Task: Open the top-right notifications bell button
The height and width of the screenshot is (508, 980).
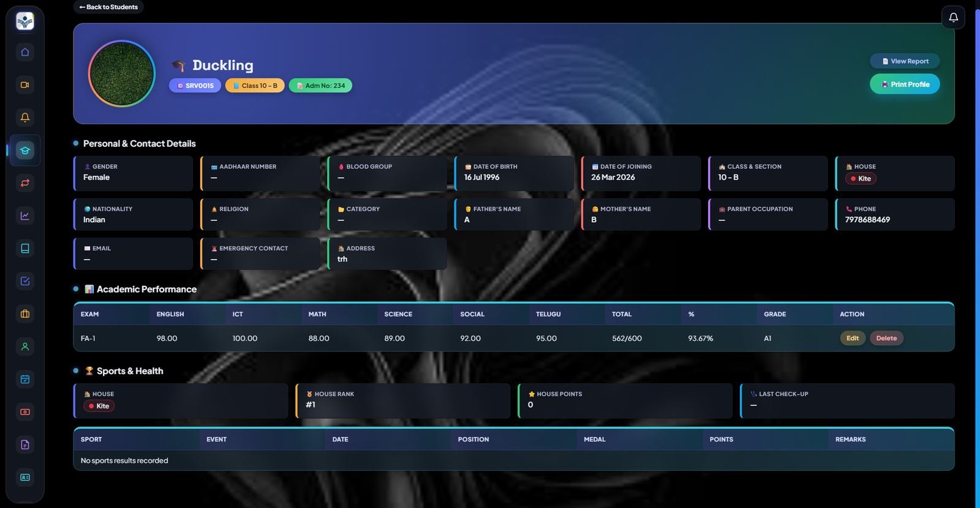Action: click(953, 17)
